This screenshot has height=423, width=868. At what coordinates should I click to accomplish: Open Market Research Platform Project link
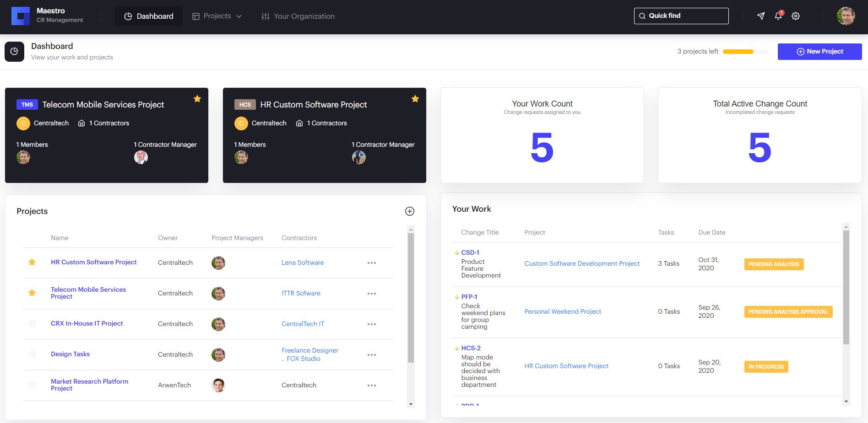pyautogui.click(x=89, y=385)
